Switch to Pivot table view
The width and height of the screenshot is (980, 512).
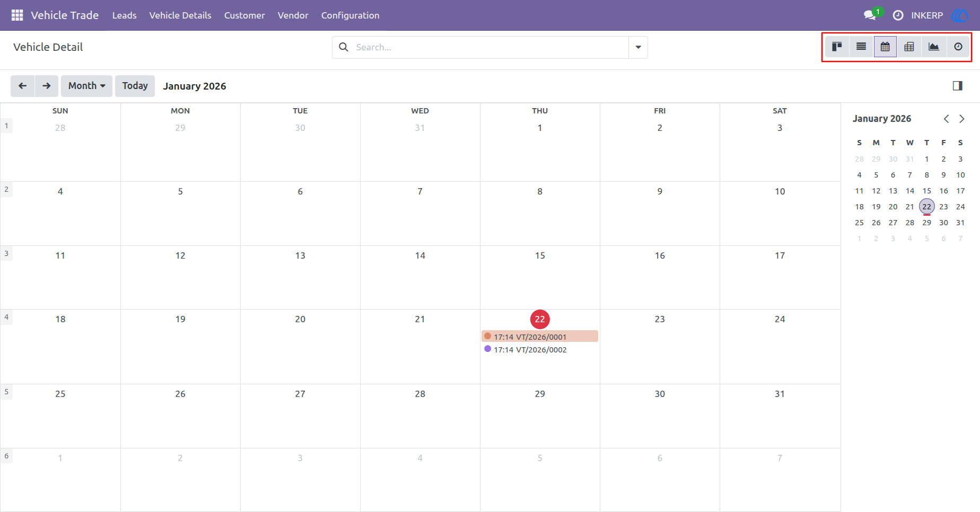point(909,47)
